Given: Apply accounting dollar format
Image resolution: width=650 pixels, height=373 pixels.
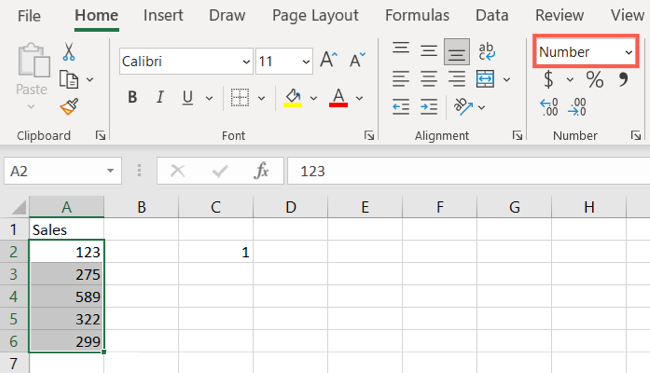Looking at the screenshot, I should [x=548, y=79].
